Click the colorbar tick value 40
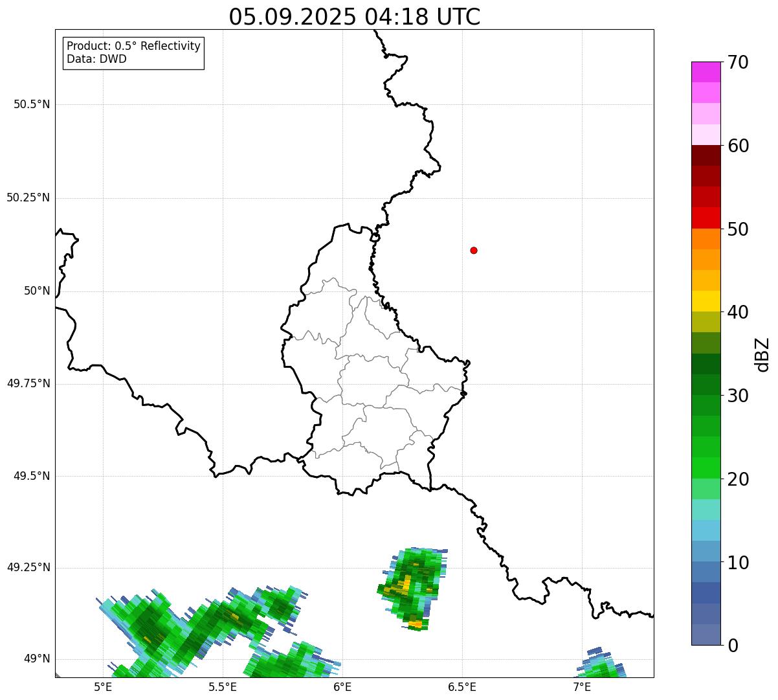Viewport: 778px width, 700px height. click(738, 312)
